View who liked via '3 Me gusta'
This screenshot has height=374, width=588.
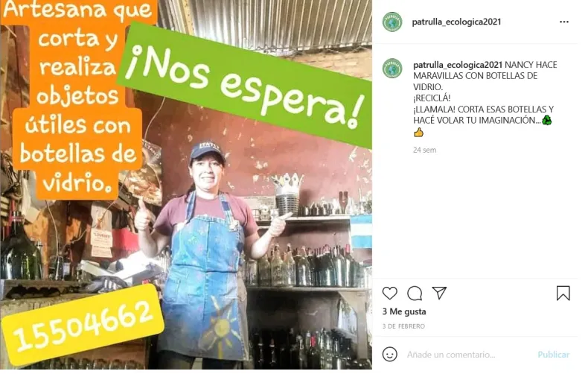point(404,311)
